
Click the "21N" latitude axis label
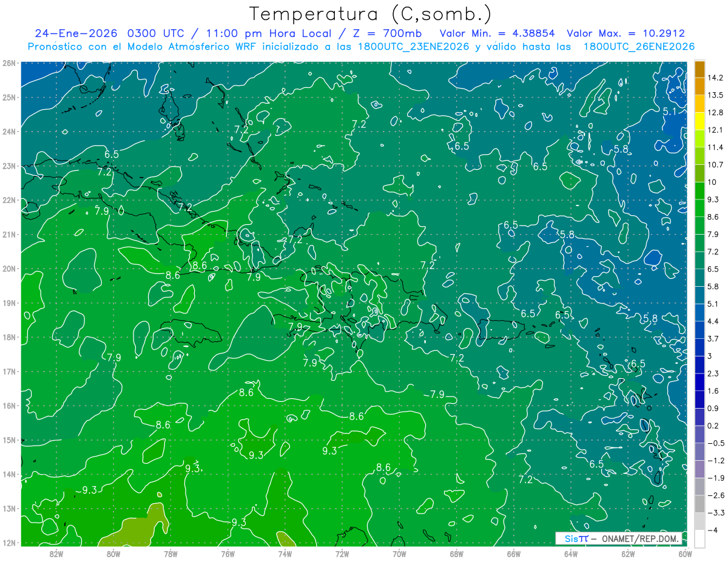(8, 234)
